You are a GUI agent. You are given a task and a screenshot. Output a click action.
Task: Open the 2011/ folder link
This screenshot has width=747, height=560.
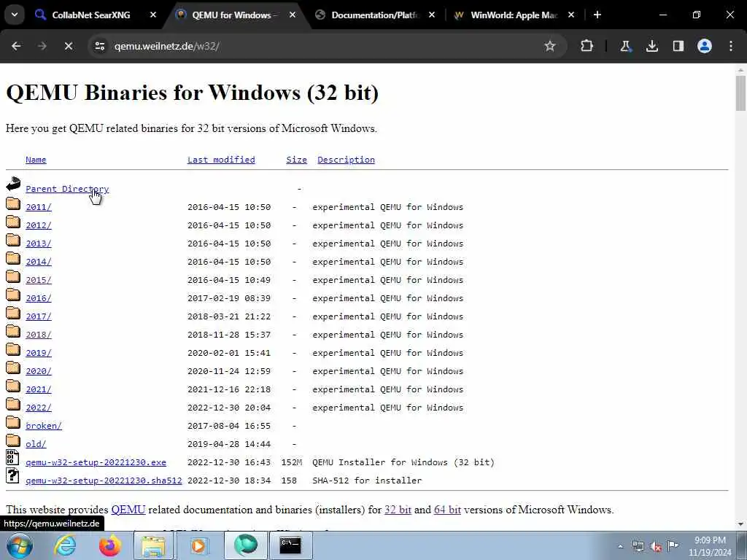point(39,207)
